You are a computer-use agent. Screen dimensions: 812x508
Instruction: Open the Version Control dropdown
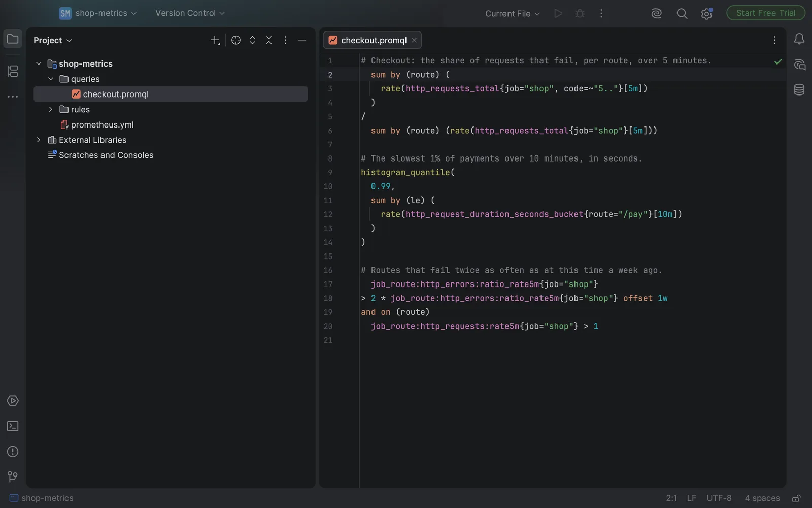[x=190, y=13]
